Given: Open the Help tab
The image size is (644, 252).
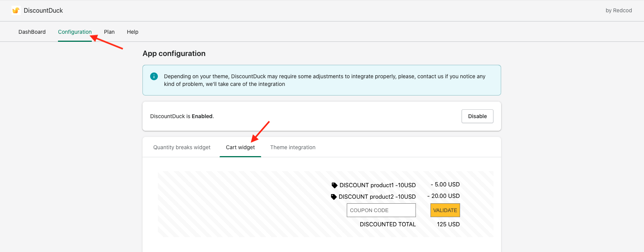Looking at the screenshot, I should [132, 32].
